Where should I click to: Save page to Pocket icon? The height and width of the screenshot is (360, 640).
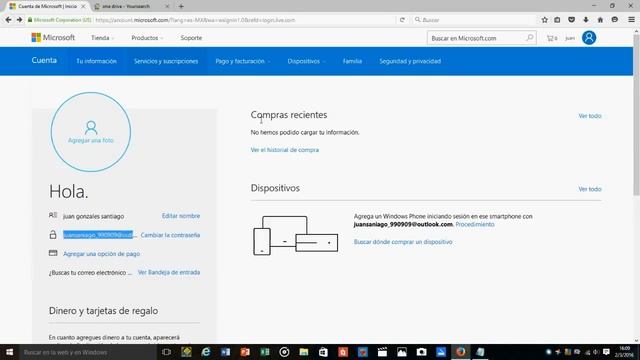coord(571,20)
